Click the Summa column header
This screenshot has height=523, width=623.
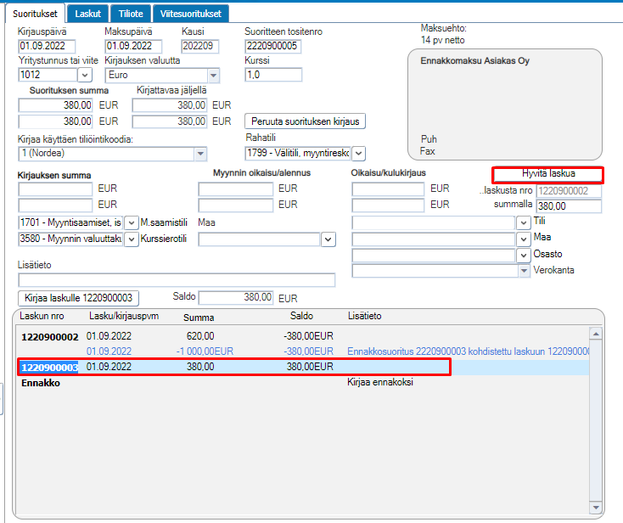click(199, 318)
